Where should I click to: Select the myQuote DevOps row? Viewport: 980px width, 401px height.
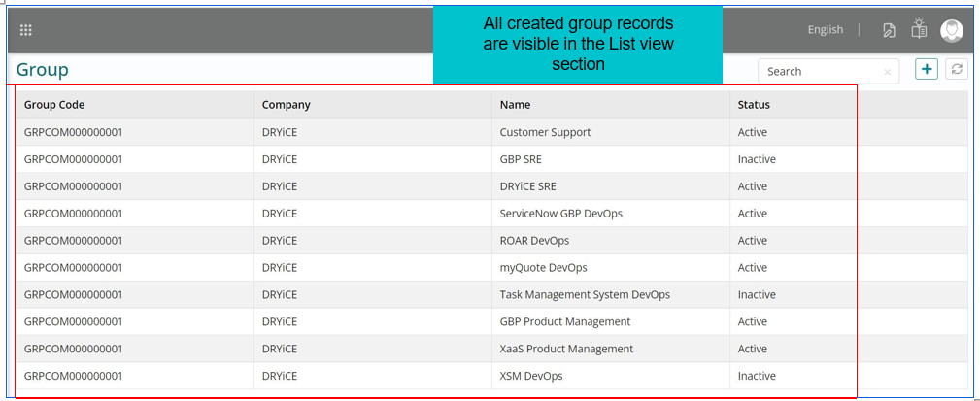point(543,268)
